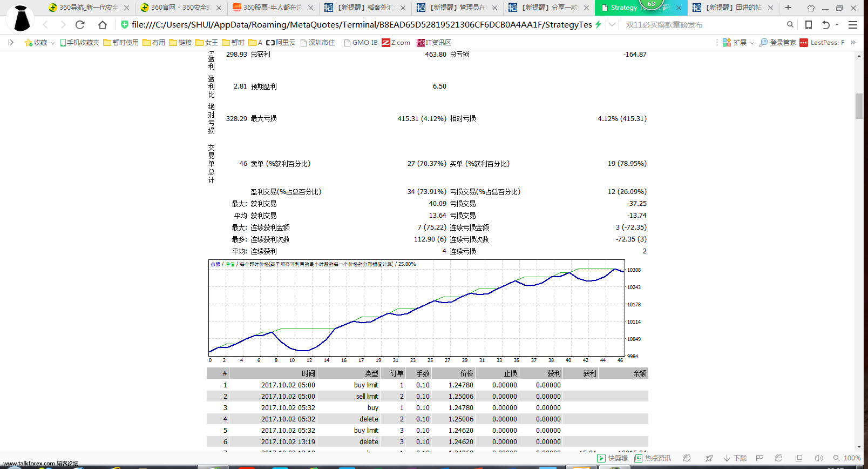Open the 暂时使用 bookmark folder
The width and height of the screenshot is (868, 469).
(x=121, y=43)
